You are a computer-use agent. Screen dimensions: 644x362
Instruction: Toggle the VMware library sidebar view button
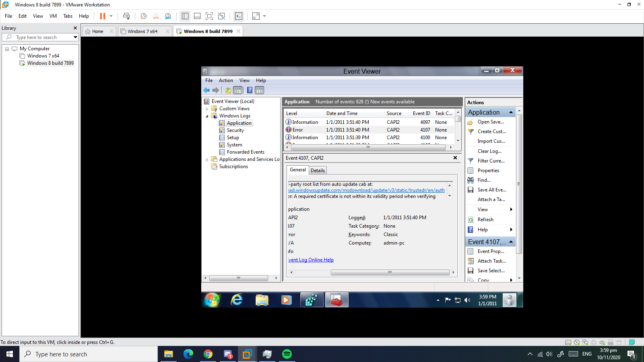[185, 16]
